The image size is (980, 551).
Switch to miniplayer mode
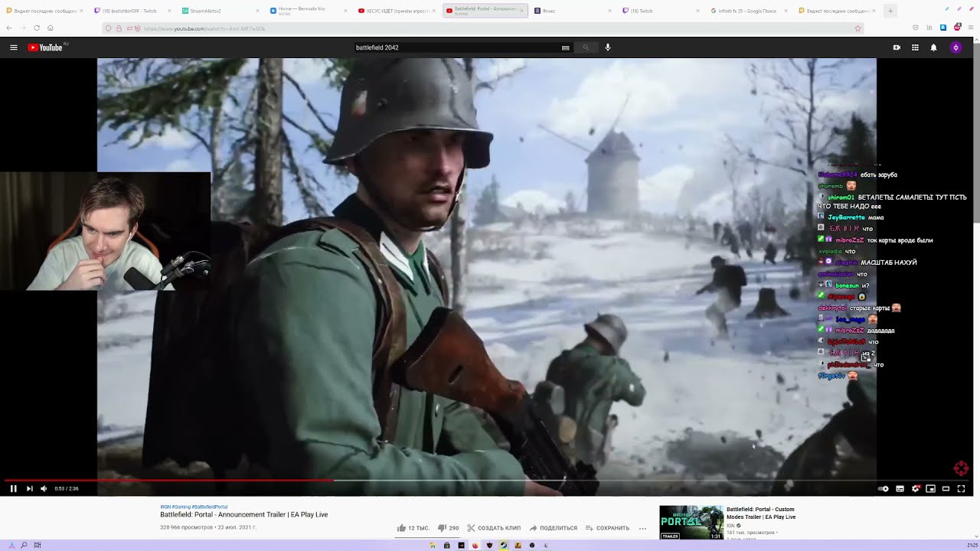click(x=930, y=488)
